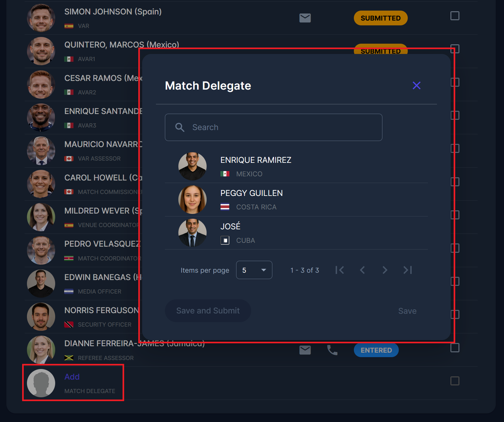
Task: Click the Save button
Action: (407, 311)
